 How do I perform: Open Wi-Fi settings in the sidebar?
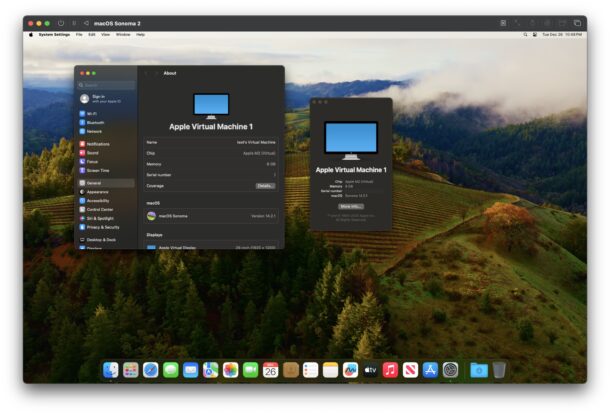pos(92,114)
